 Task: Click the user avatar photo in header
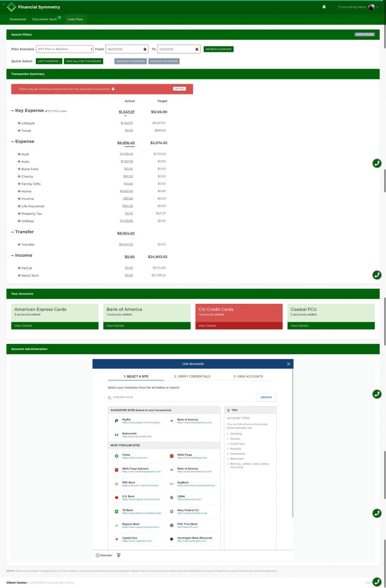pyautogui.click(x=372, y=7)
